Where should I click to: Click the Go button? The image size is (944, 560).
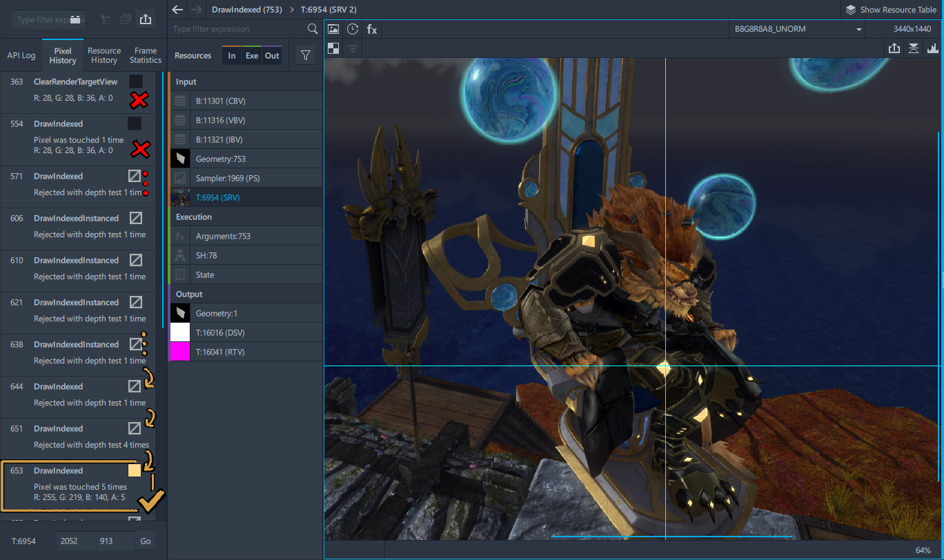tap(146, 541)
